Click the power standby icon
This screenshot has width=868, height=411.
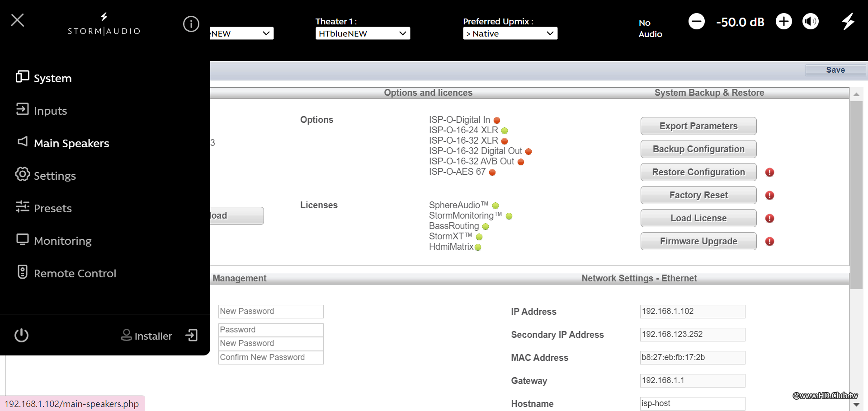pyautogui.click(x=21, y=335)
